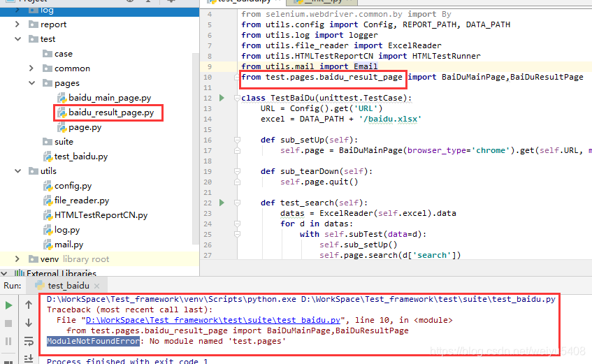Expand the common folder
The image size is (592, 364).
pyautogui.click(x=31, y=68)
